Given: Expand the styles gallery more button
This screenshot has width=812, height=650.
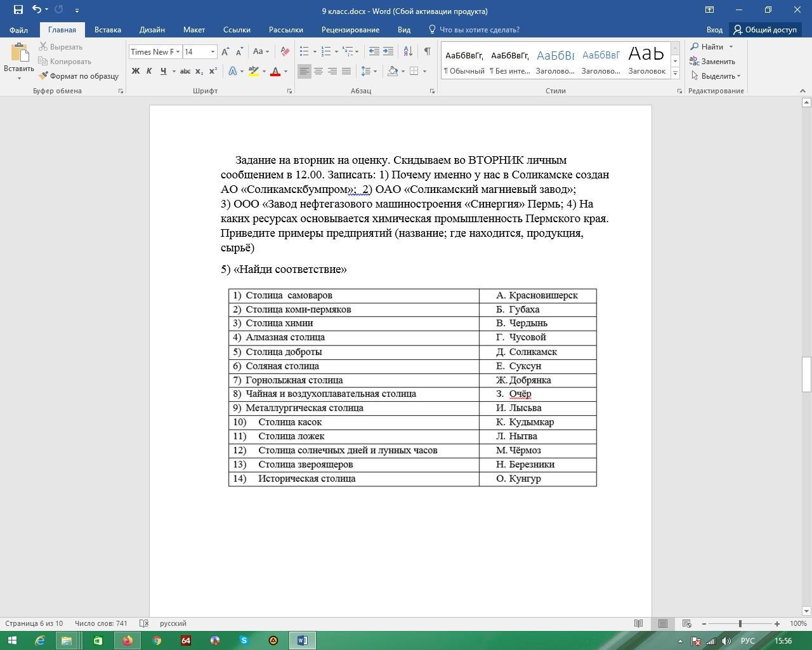Looking at the screenshot, I should [675, 74].
